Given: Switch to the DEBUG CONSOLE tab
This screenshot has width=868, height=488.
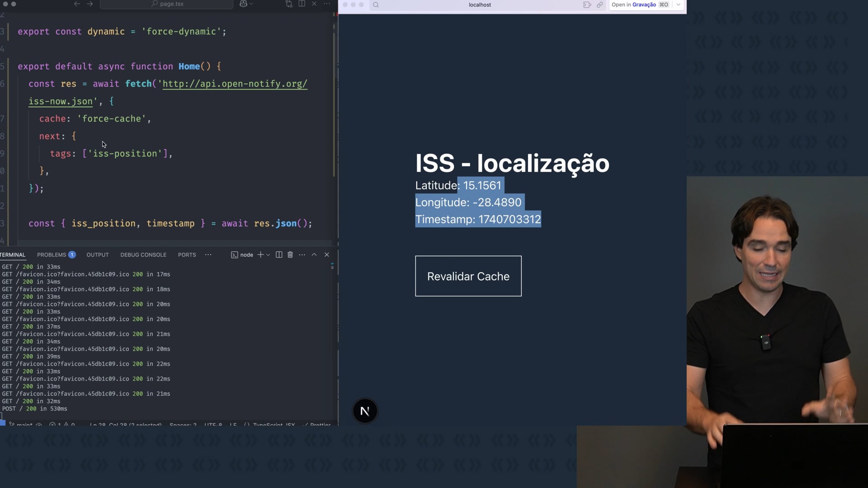Looking at the screenshot, I should 143,255.
